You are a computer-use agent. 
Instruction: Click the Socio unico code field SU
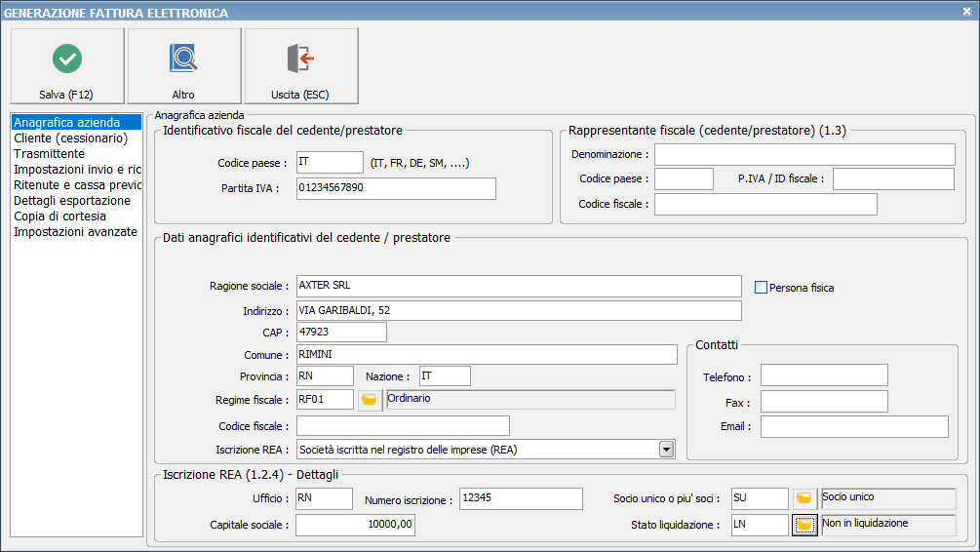pyautogui.click(x=760, y=498)
